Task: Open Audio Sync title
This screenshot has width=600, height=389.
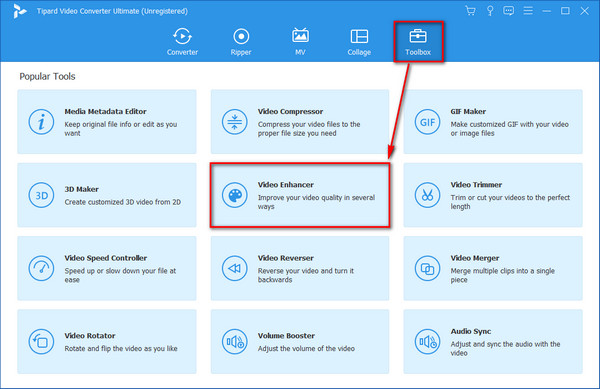Action: pyautogui.click(x=471, y=331)
